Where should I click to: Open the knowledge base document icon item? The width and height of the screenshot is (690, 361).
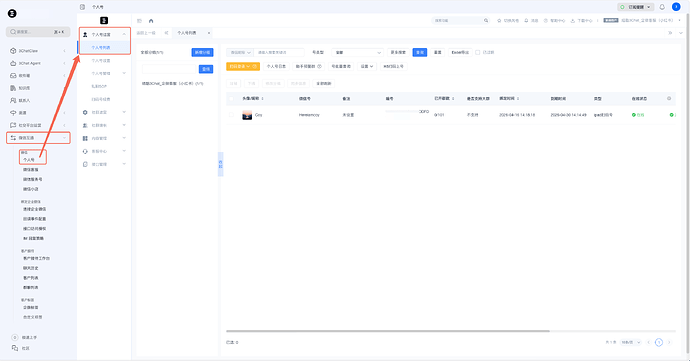[13, 88]
